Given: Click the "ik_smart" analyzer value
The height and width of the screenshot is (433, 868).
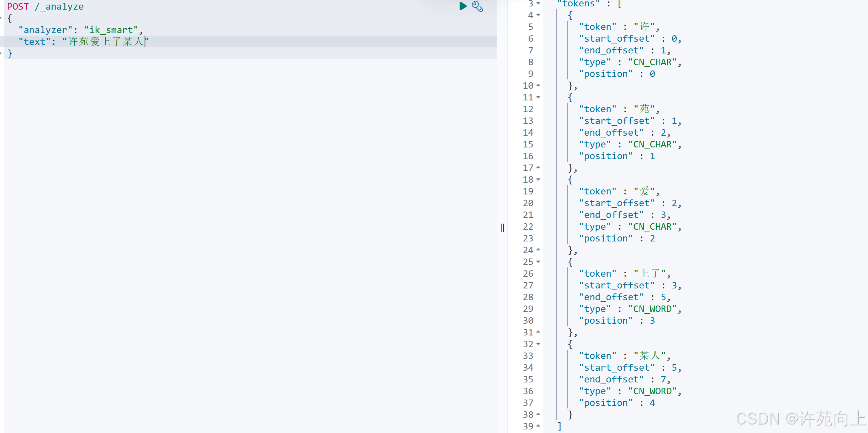Looking at the screenshot, I should (x=111, y=30).
